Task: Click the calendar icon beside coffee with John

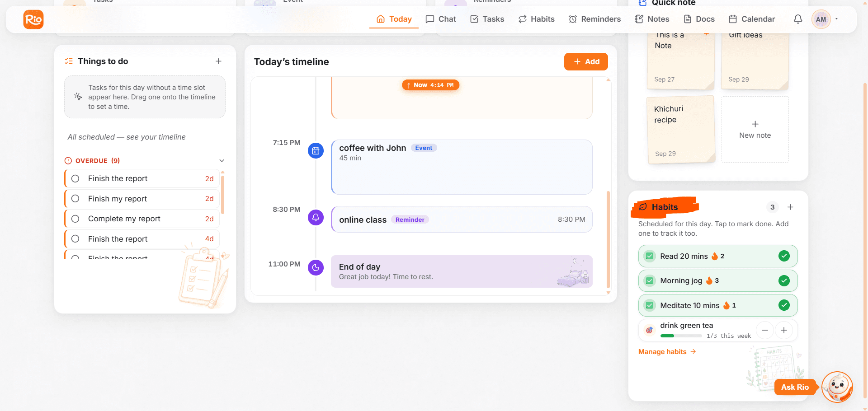Action: (x=316, y=151)
